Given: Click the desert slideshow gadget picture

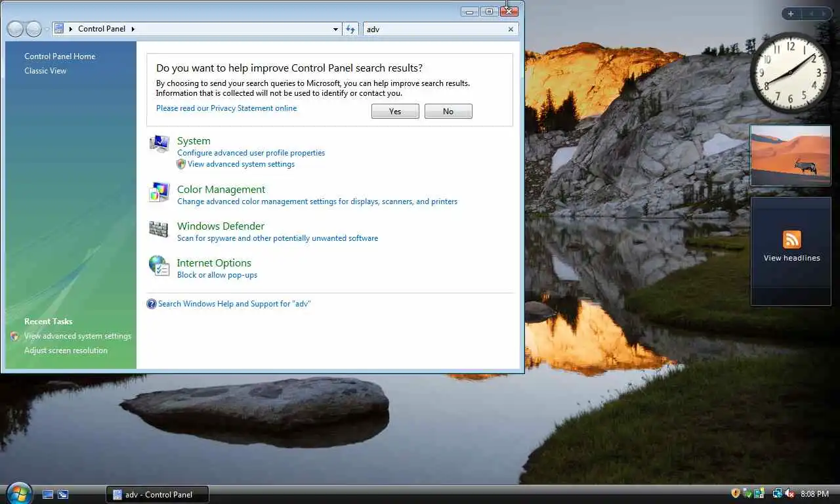Looking at the screenshot, I should tap(791, 156).
